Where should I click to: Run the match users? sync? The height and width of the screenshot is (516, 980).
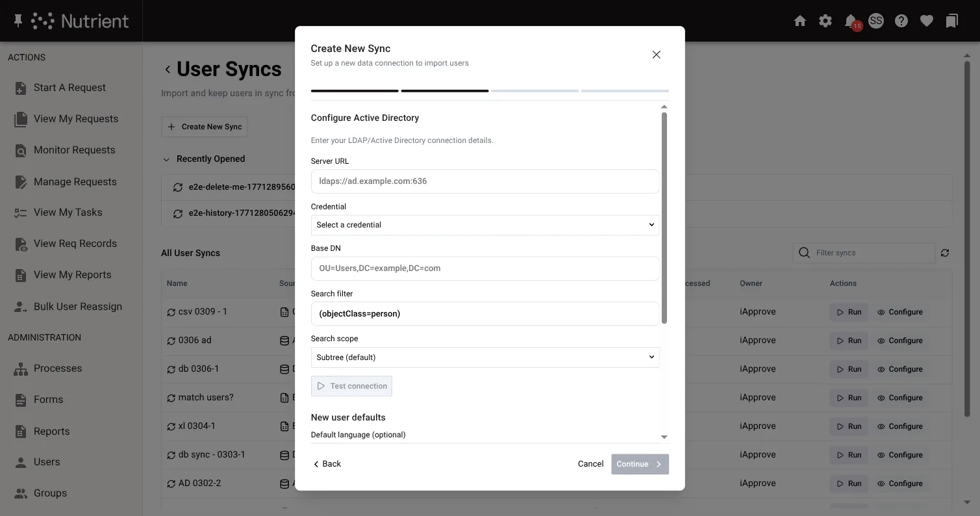[x=849, y=398]
